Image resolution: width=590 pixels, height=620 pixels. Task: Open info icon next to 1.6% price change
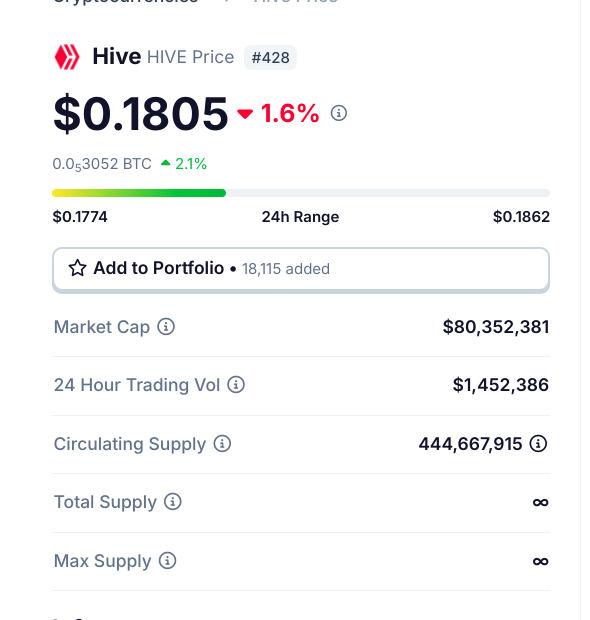click(x=338, y=113)
